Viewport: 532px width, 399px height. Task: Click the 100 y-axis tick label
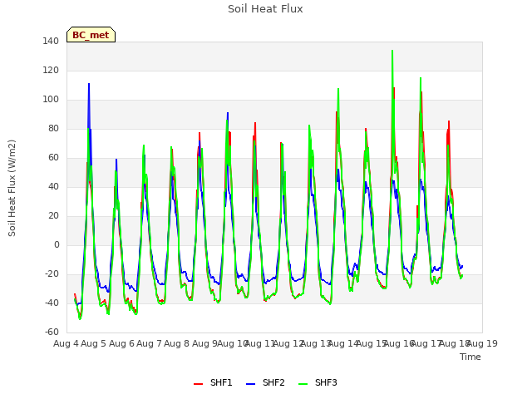51,100
